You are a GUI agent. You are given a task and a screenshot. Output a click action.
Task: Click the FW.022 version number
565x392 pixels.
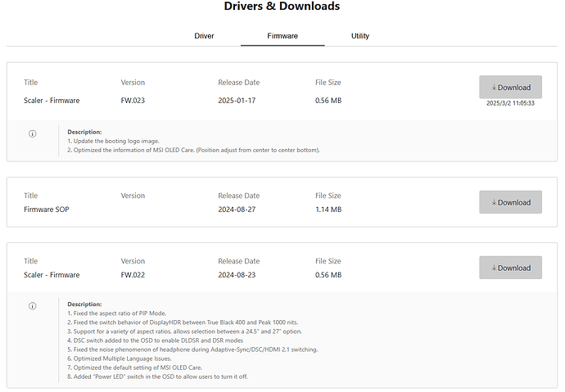[x=134, y=275]
